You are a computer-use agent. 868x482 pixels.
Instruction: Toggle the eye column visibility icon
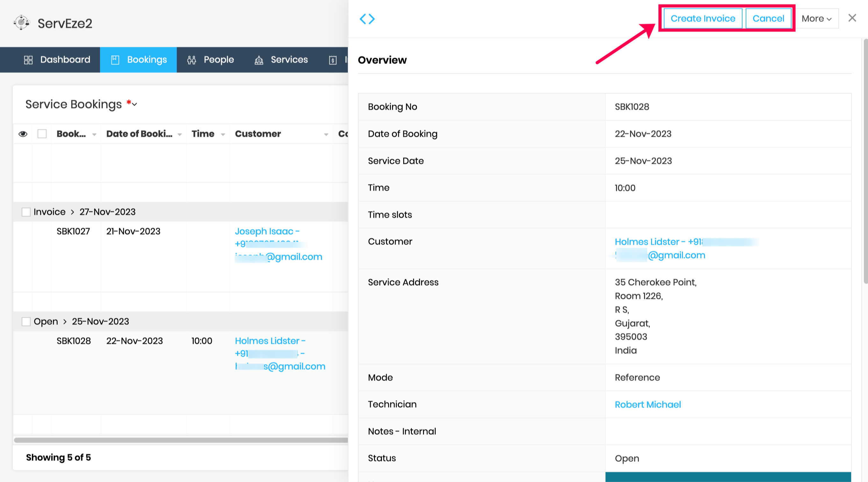[23, 134]
